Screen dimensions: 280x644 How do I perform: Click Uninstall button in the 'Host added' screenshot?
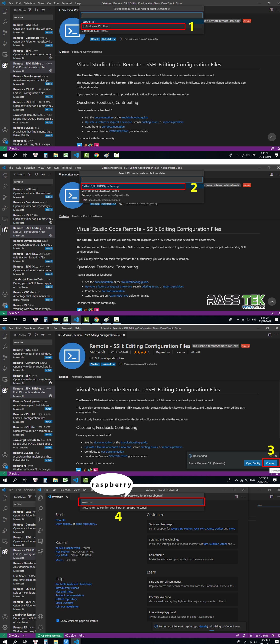[106, 364]
